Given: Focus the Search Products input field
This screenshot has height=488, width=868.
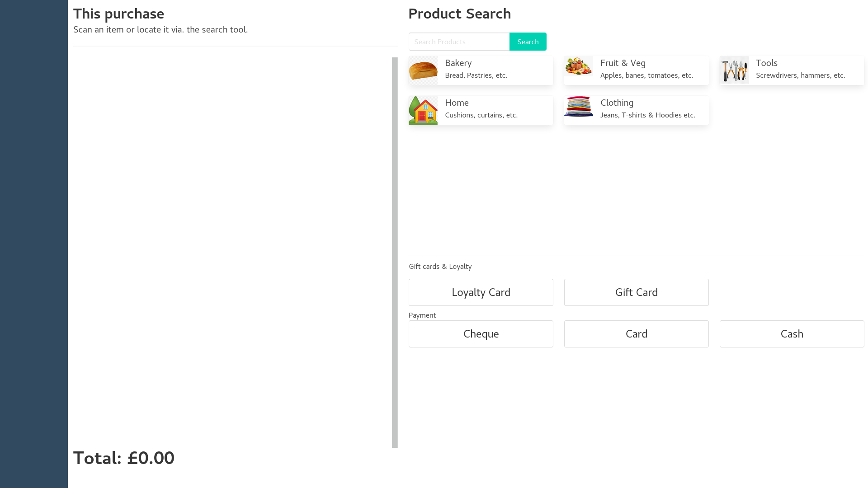Looking at the screenshot, I should pos(459,42).
